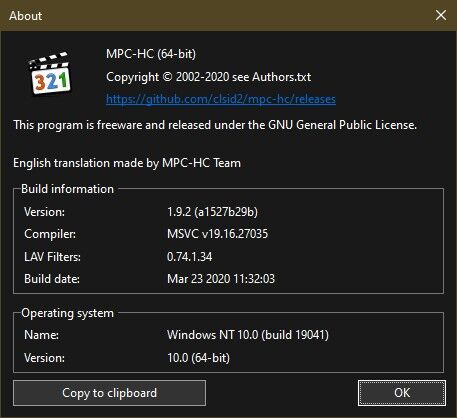Image resolution: width=457 pixels, height=418 pixels.
Task: Click the GNU General Public License sentence
Action: pos(215,125)
